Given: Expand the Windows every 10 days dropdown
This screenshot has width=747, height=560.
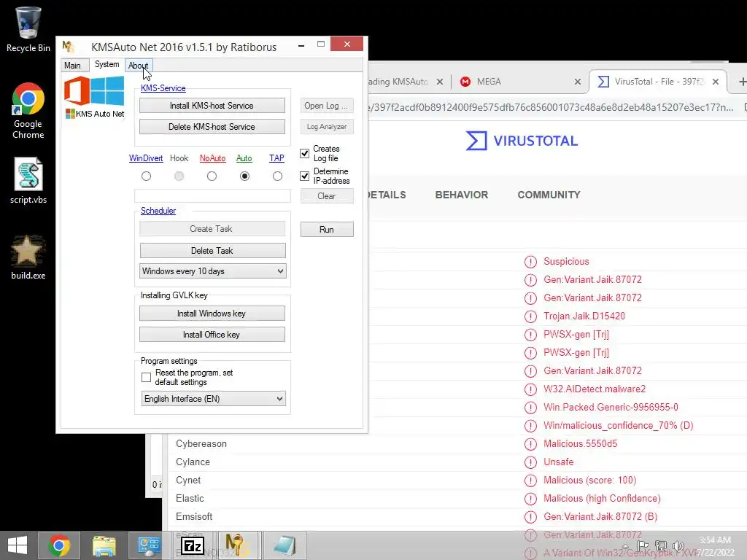Looking at the screenshot, I should [212, 271].
